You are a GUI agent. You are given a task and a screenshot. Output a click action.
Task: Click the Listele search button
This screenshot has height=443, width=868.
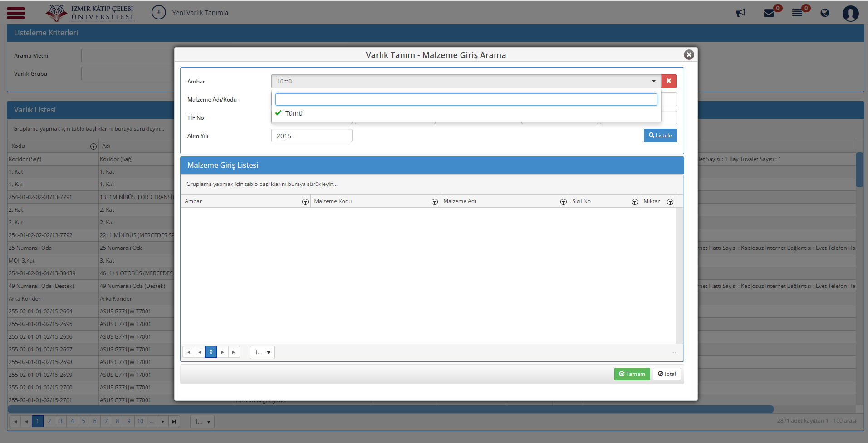click(x=660, y=136)
